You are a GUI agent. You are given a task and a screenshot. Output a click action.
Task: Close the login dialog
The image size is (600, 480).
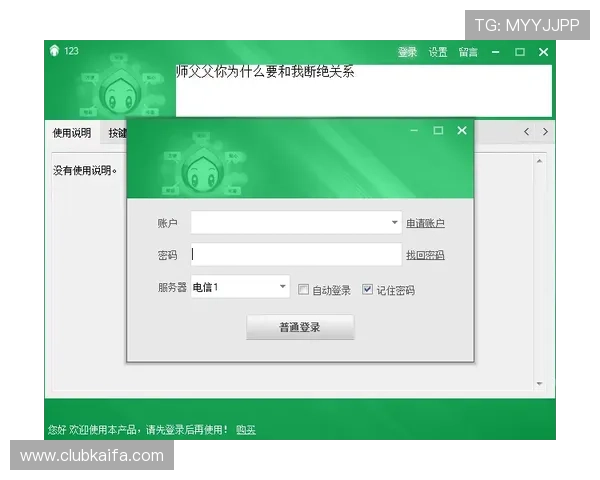tap(462, 131)
